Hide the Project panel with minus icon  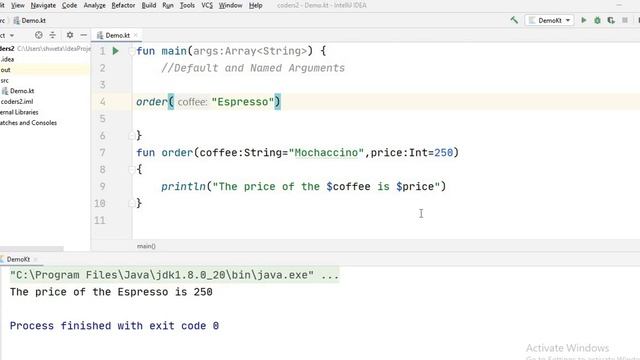click(84, 35)
